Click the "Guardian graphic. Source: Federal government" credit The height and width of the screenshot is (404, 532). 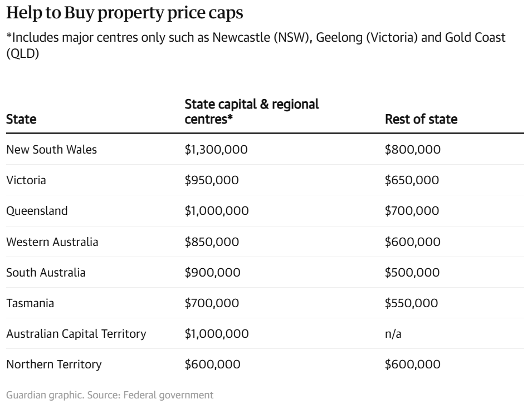[x=110, y=395]
